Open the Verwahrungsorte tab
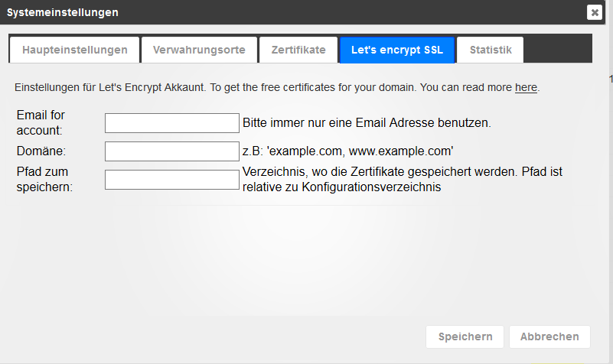Image resolution: width=613 pixels, height=364 pixels. [199, 50]
